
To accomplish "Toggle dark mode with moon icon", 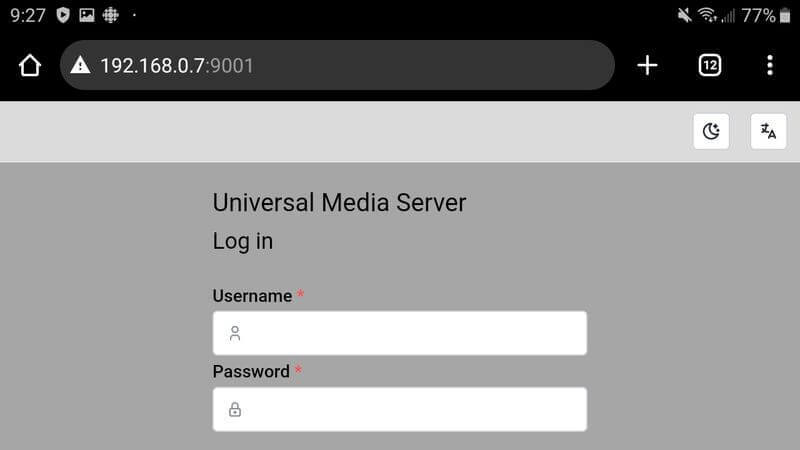I will (711, 131).
